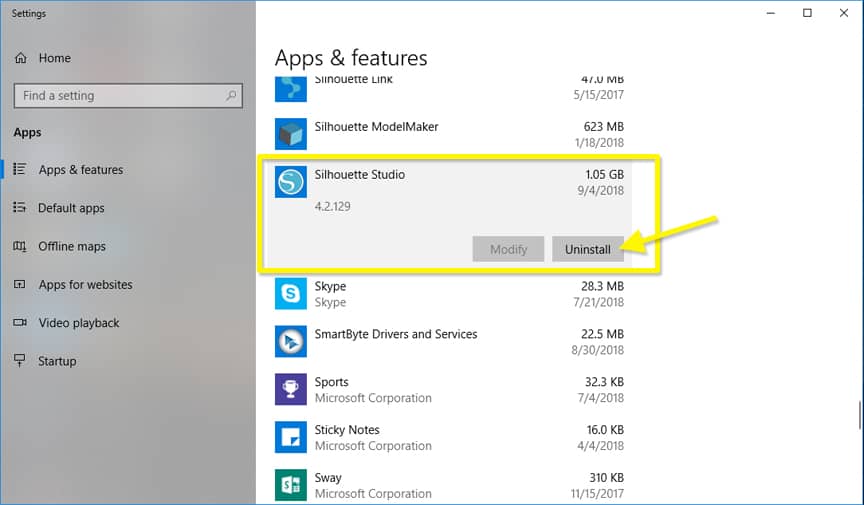
Task: Click the 1.05 GB size value
Action: pyautogui.click(x=604, y=175)
